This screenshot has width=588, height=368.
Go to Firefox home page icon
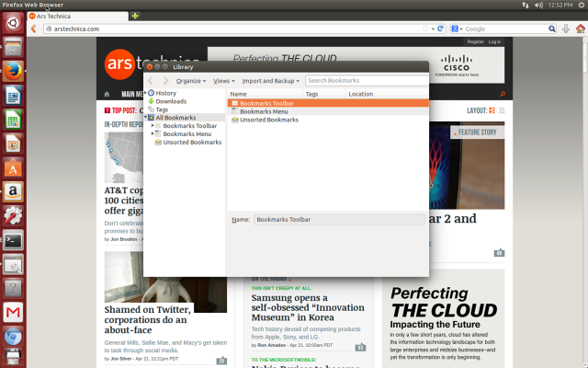[x=580, y=29]
